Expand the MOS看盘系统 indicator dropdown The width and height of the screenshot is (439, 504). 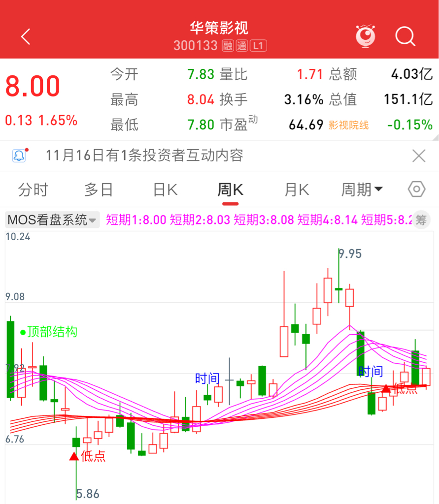tap(52, 220)
